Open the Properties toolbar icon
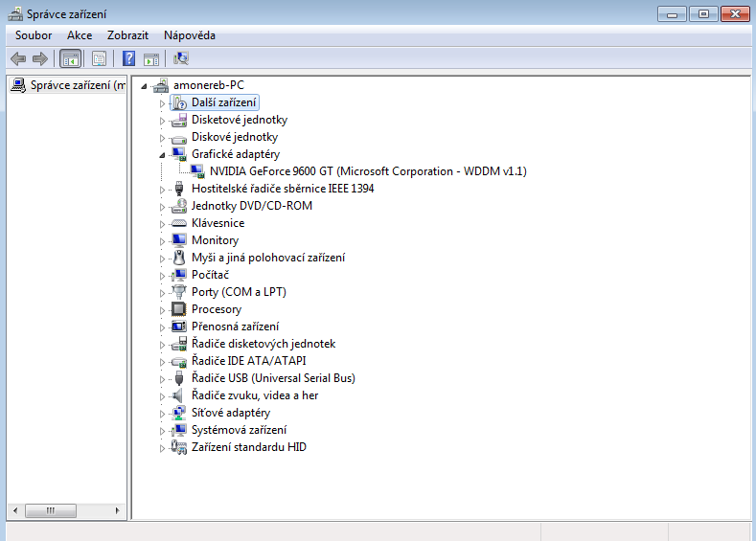The image size is (756, 541). (x=99, y=58)
